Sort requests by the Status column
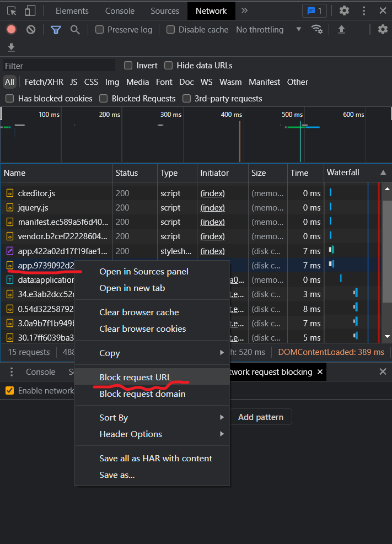 [135, 173]
